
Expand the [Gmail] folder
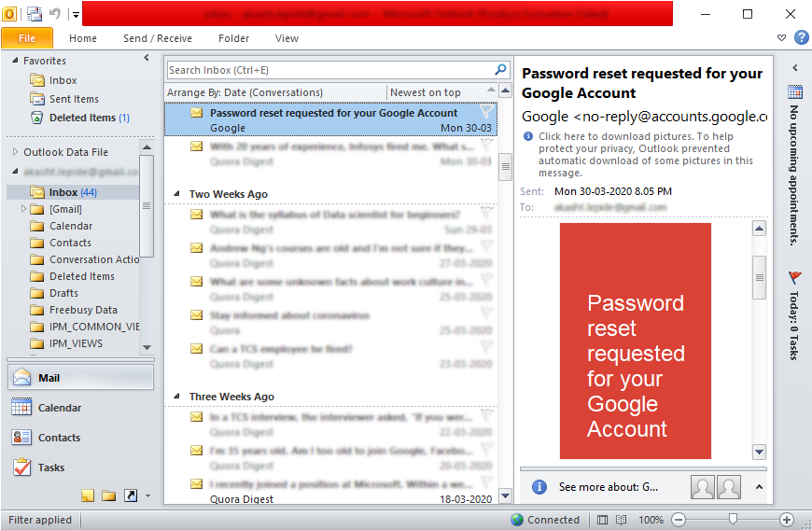pyautogui.click(x=23, y=209)
